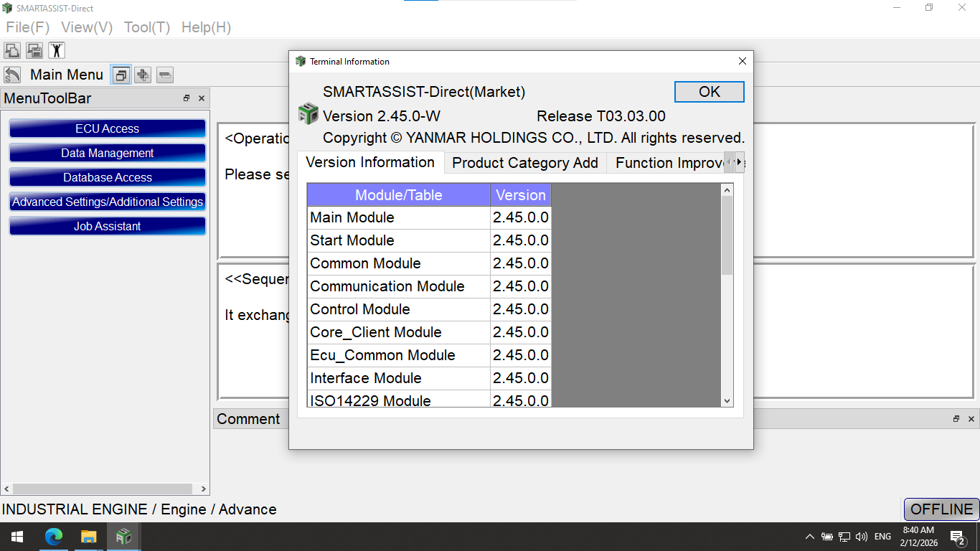Click the plus icon in Main Menu toolbar

(143, 75)
